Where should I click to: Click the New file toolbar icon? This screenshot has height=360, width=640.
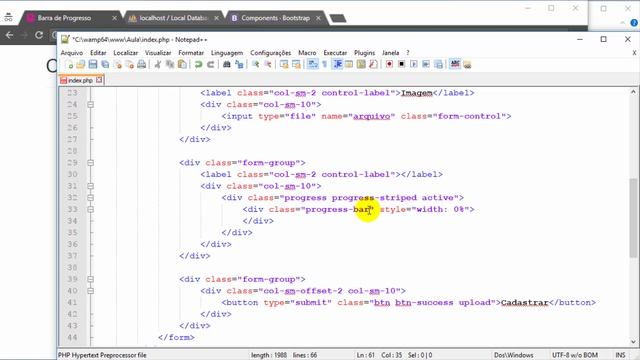tap(69, 64)
